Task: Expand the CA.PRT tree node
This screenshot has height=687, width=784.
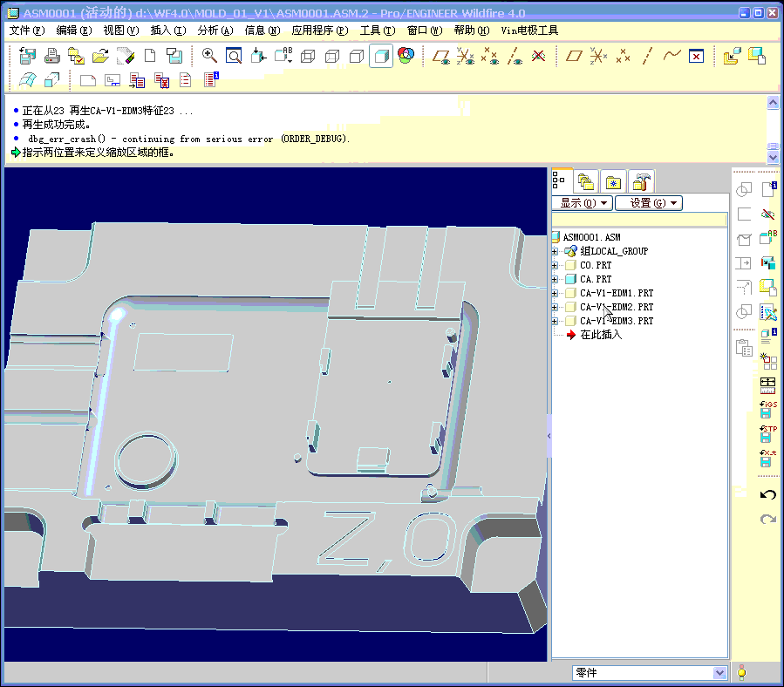Action: pos(555,279)
